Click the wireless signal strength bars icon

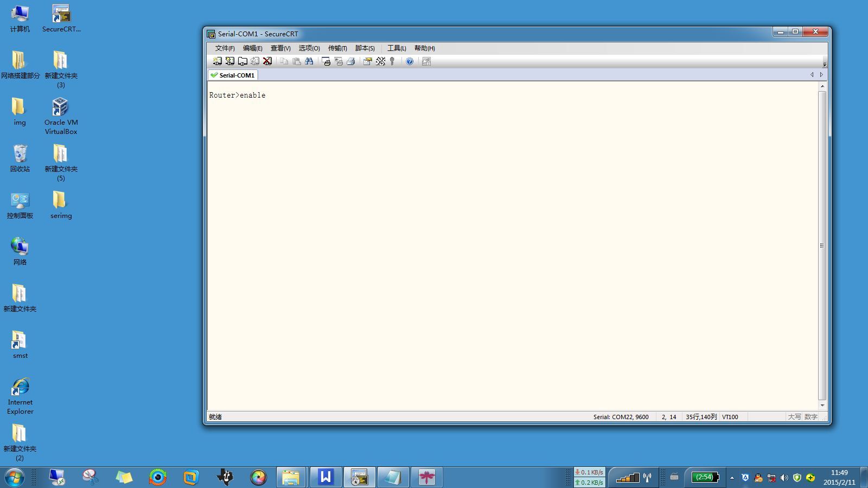click(x=628, y=478)
